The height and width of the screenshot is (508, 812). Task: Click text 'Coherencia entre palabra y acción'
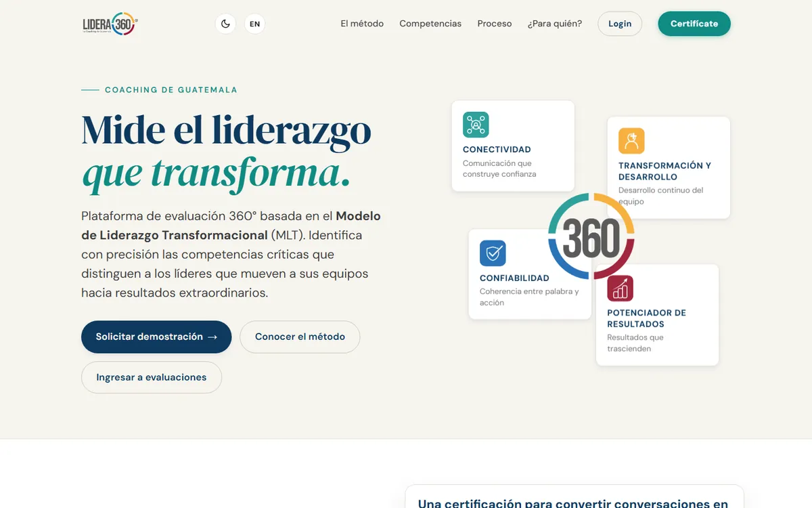click(x=529, y=297)
